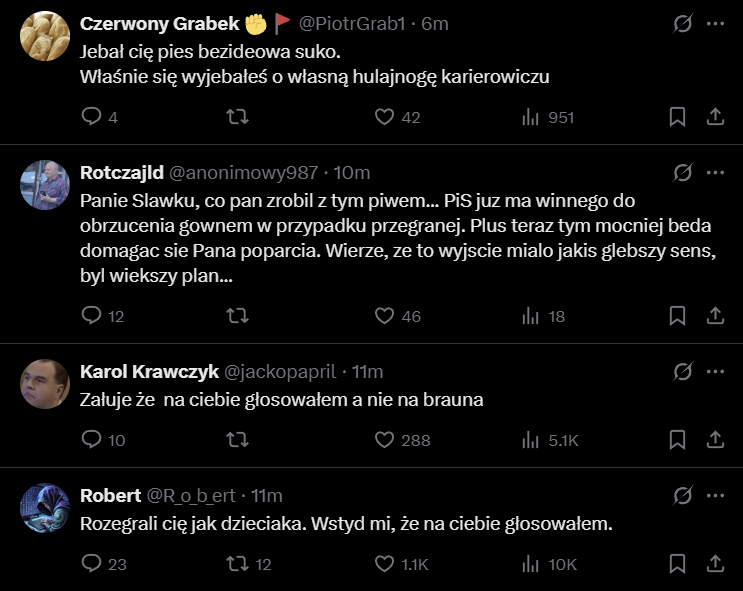This screenshot has width=743, height=591.
Task: Like Rotczajld's tweet with 46 likes
Action: click(x=385, y=316)
